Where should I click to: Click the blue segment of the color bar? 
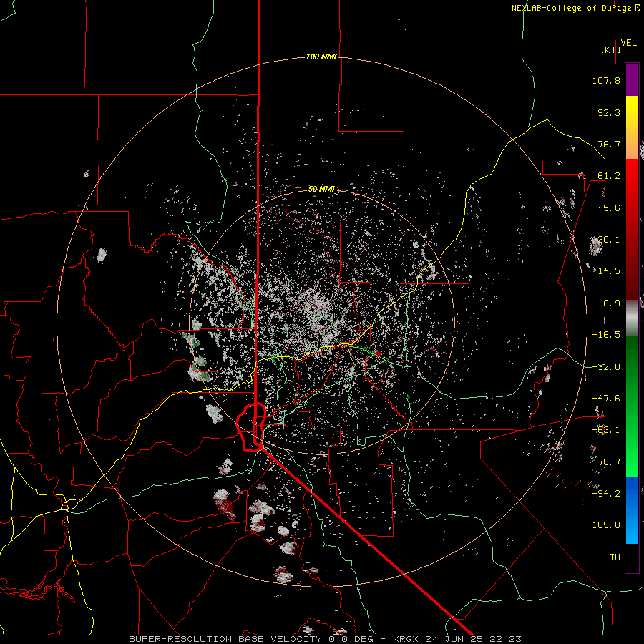pos(632,510)
